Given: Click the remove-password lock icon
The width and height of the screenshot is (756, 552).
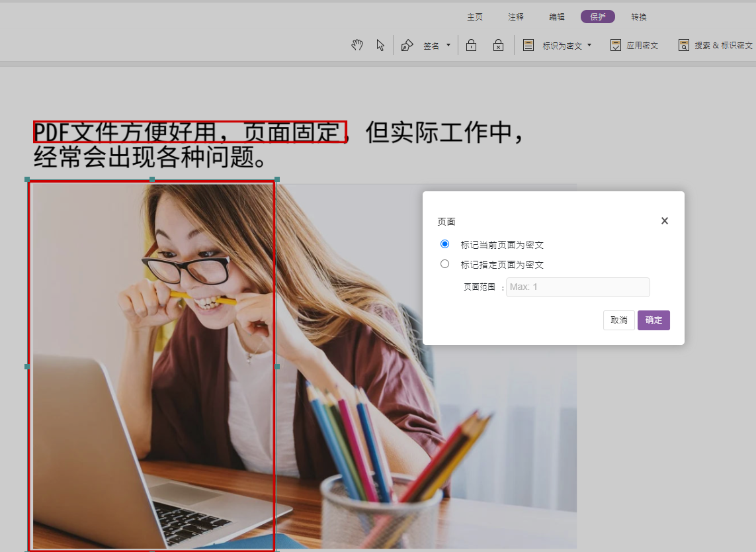Looking at the screenshot, I should click(497, 45).
